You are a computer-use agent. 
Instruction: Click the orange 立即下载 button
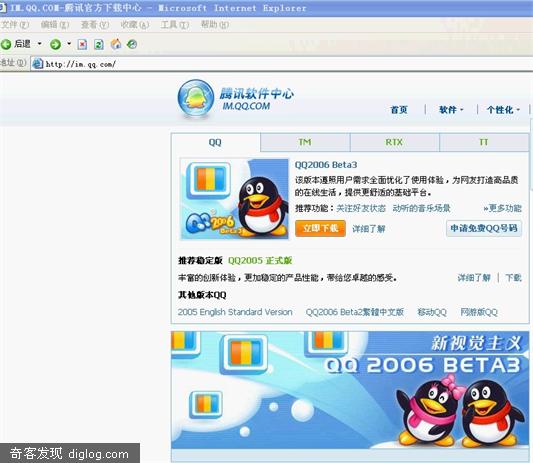(x=320, y=228)
